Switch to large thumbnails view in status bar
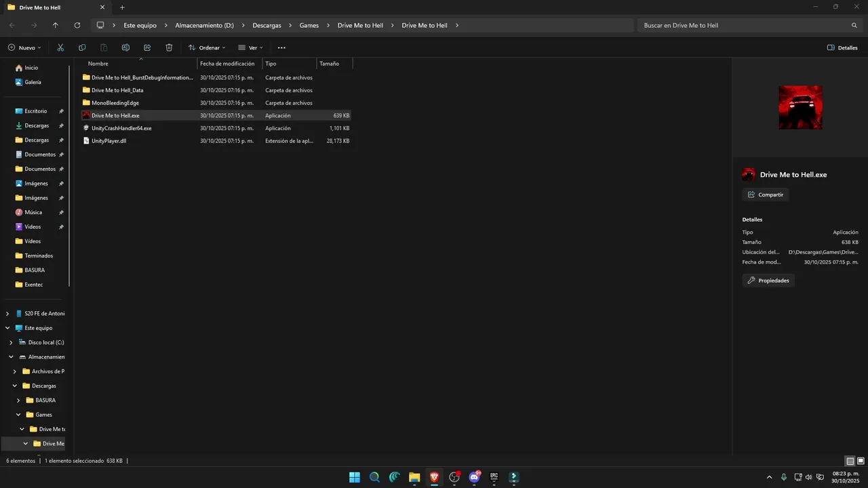Viewport: 868px width, 488px height. tap(861, 461)
